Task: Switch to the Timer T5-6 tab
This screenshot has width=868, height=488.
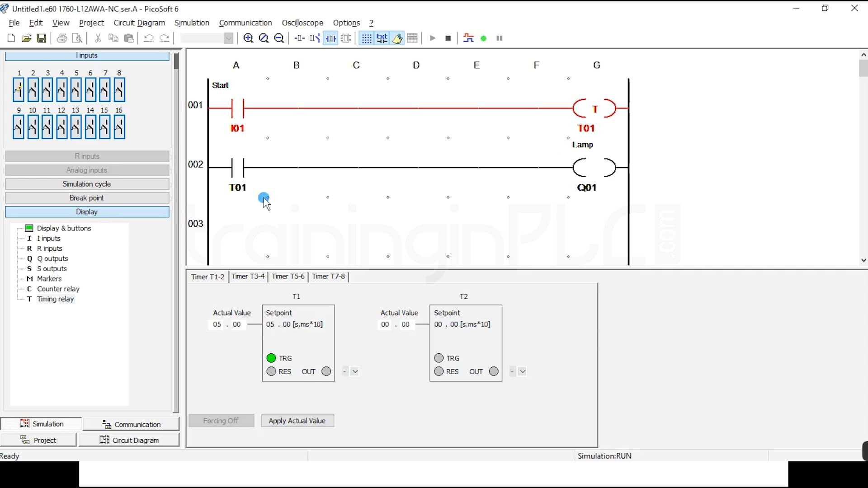Action: click(288, 277)
